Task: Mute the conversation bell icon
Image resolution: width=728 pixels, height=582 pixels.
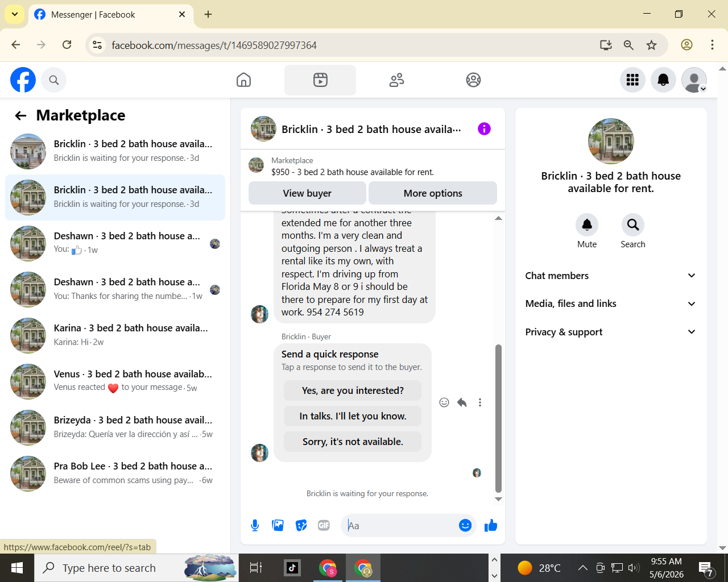Action: 587,225
